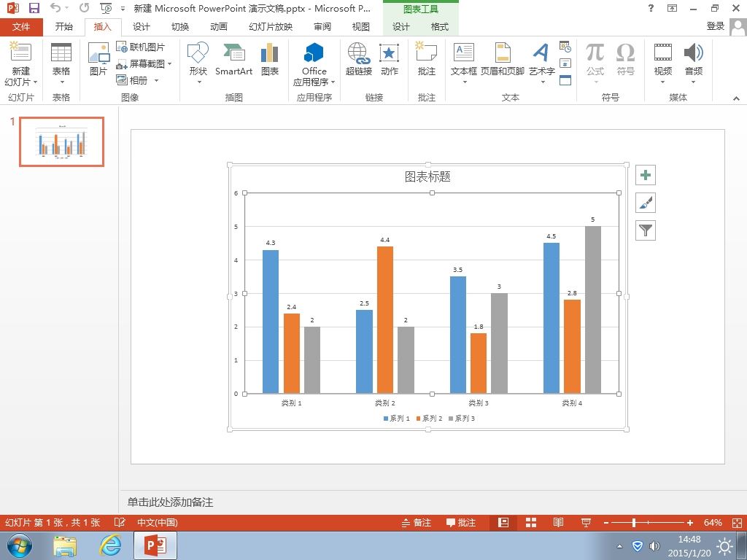This screenshot has height=560, width=747.
Task: Expand Screenshot (屏幕截图) dropdown arrow
Action: click(169, 64)
